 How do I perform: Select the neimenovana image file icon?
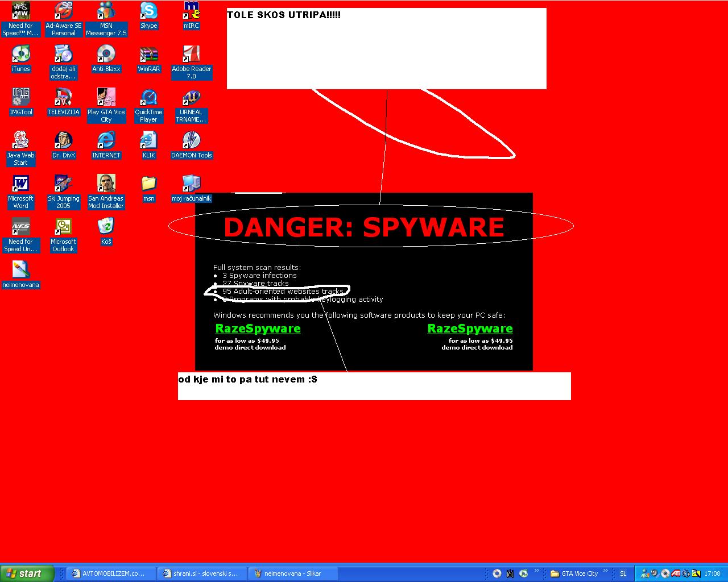coord(20,275)
